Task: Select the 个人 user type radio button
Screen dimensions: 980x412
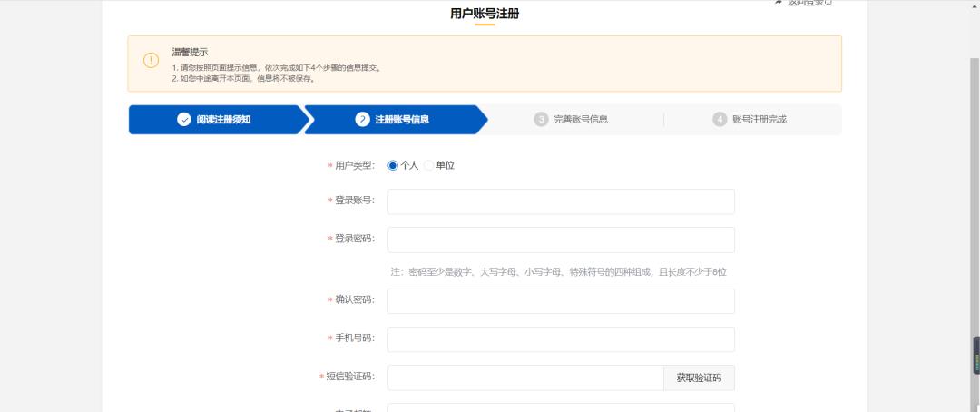Action: click(393, 166)
